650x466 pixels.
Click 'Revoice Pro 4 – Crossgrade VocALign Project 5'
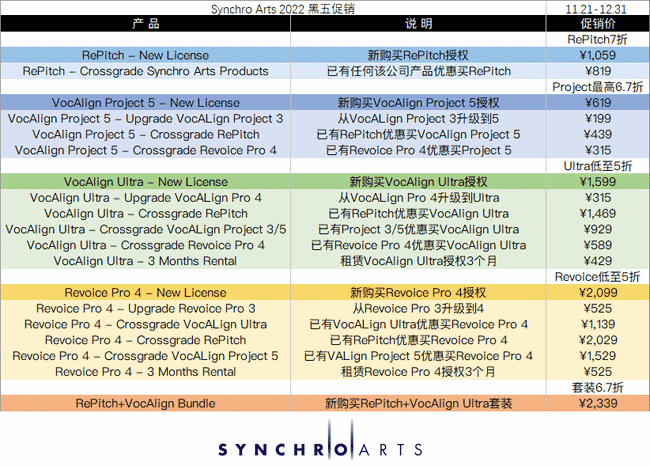(x=146, y=356)
